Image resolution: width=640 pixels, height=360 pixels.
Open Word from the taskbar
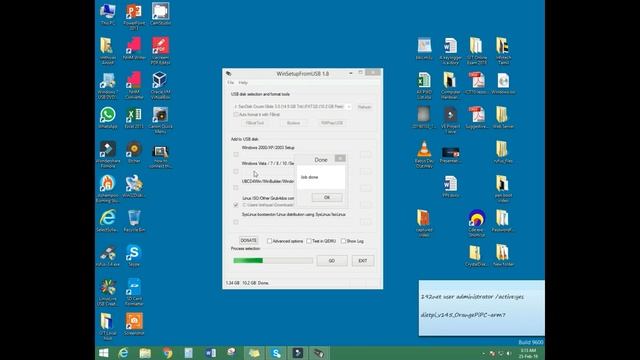pyautogui.click(x=211, y=353)
